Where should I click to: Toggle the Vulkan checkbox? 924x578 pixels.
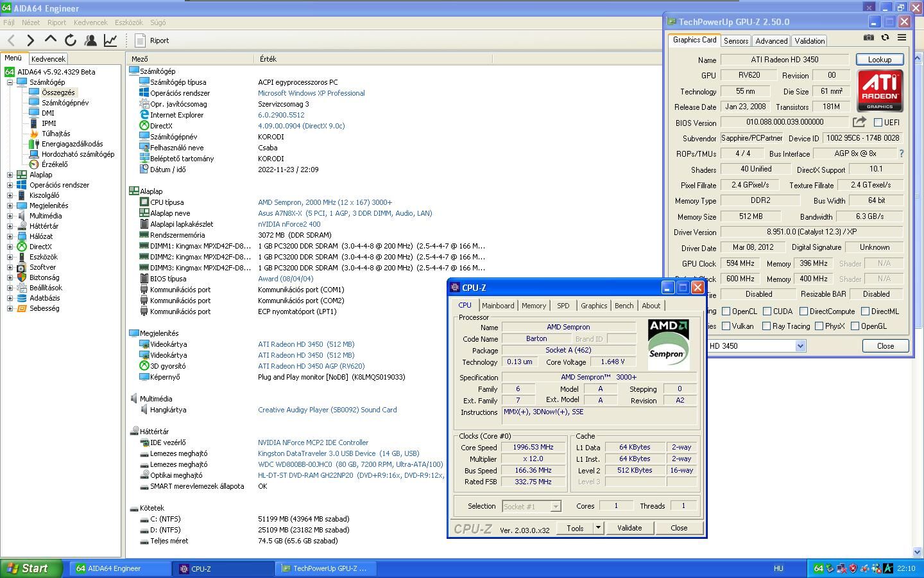(726, 326)
